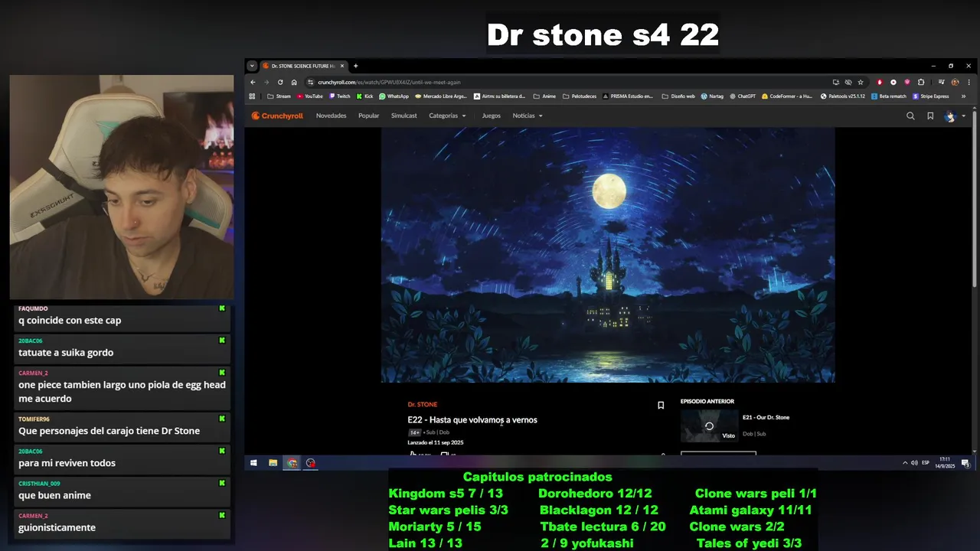The image size is (980, 551).
Task: Expand the Noticias dropdown
Action: [x=528, y=116]
